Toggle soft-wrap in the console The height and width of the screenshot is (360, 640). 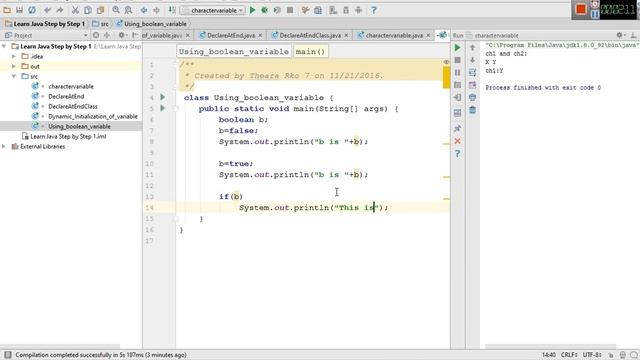[473, 72]
